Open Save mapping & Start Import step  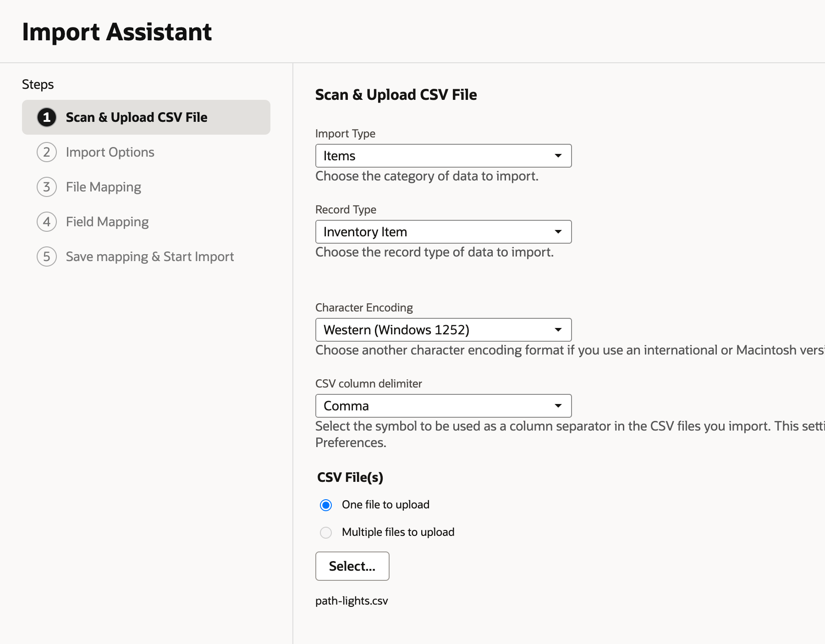tap(150, 257)
